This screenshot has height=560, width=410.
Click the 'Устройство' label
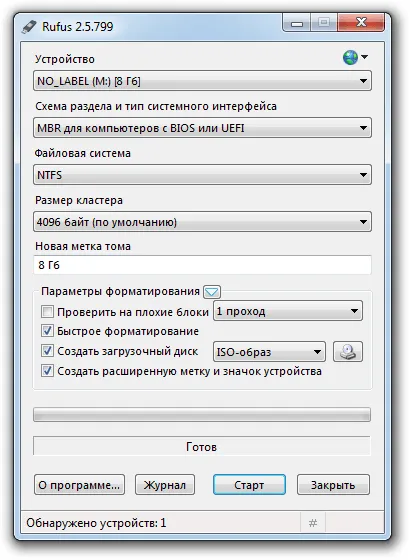pos(65,59)
